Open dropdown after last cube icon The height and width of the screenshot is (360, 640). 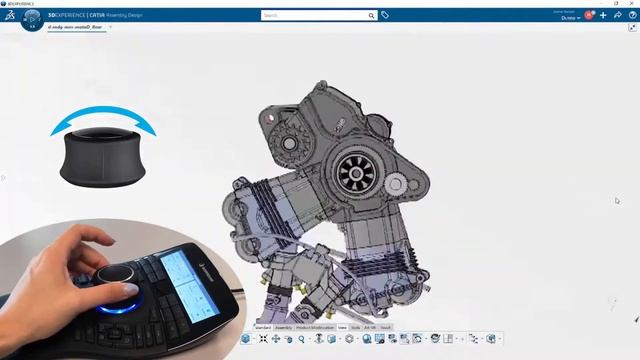[500, 339]
